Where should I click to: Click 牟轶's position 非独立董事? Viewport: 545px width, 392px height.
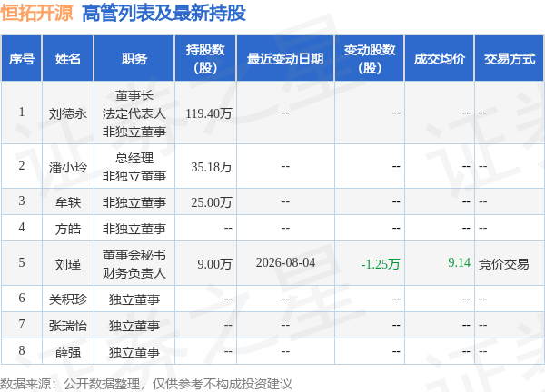point(134,202)
